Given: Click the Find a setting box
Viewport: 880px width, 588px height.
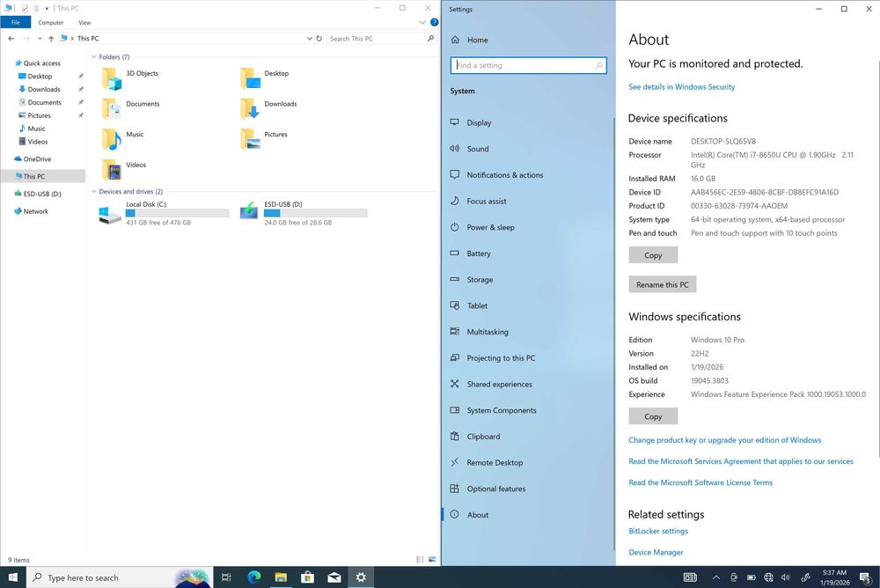Looking at the screenshot, I should pos(528,65).
